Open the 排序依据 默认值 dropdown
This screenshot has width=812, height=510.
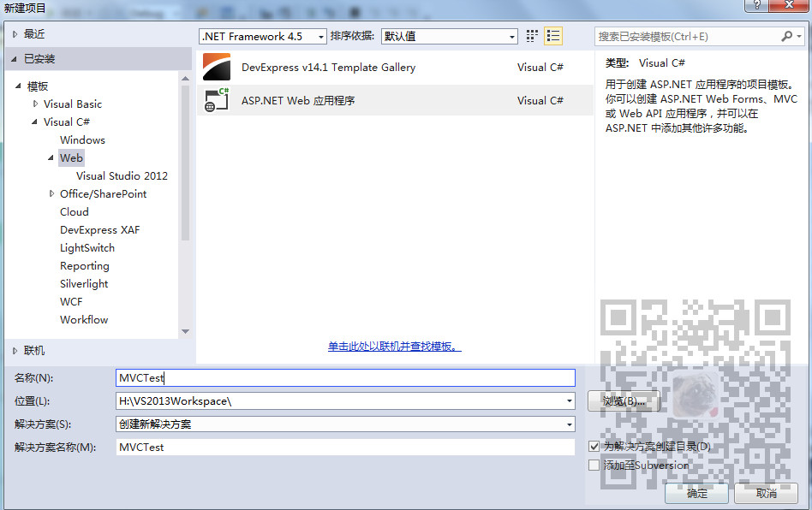point(510,36)
